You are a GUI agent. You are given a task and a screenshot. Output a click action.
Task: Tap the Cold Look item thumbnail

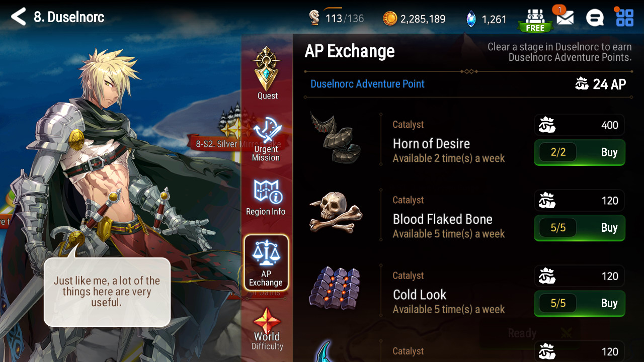click(x=335, y=288)
